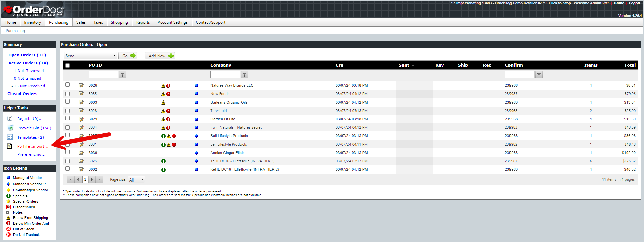Open edit icon for PO 3029
644x242 pixels.
(81, 119)
